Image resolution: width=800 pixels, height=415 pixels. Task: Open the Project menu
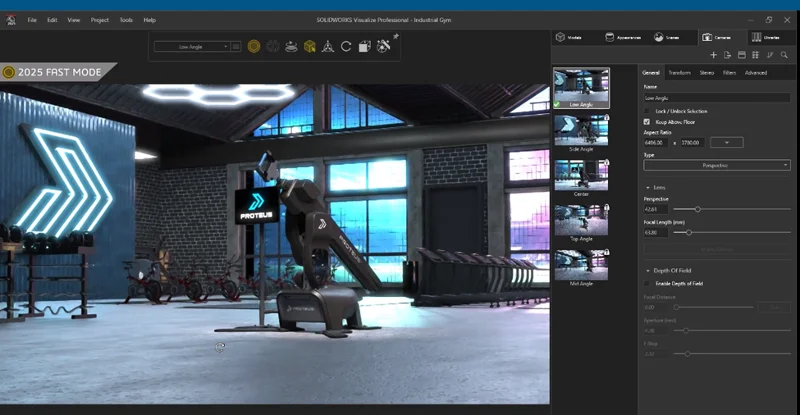pyautogui.click(x=100, y=20)
